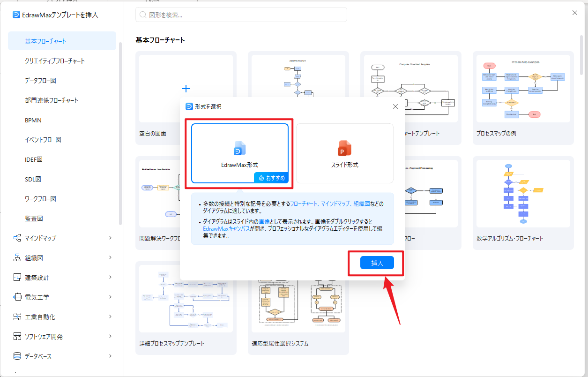Click the 基本フローチャート gallery heading
The height and width of the screenshot is (377, 588).
(x=160, y=40)
